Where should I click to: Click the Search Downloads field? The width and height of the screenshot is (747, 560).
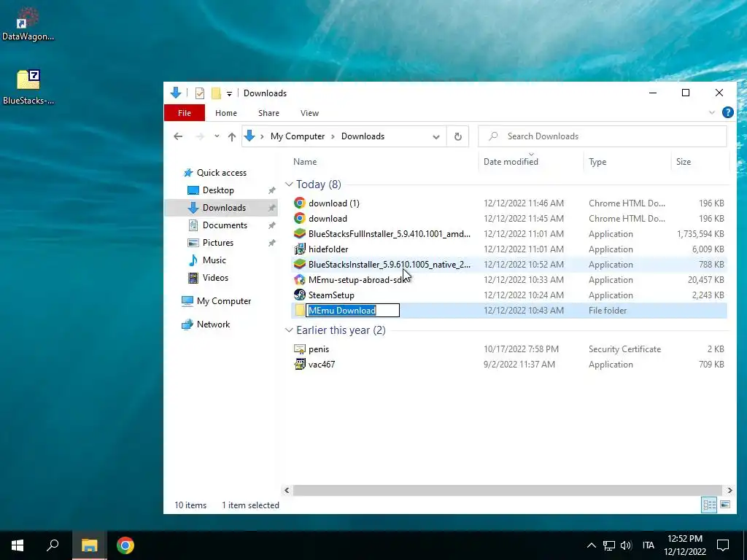603,136
